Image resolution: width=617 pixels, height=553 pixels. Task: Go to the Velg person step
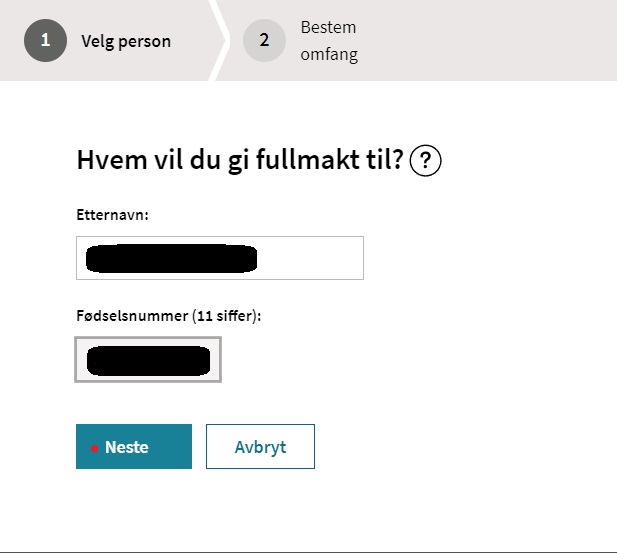tap(125, 42)
